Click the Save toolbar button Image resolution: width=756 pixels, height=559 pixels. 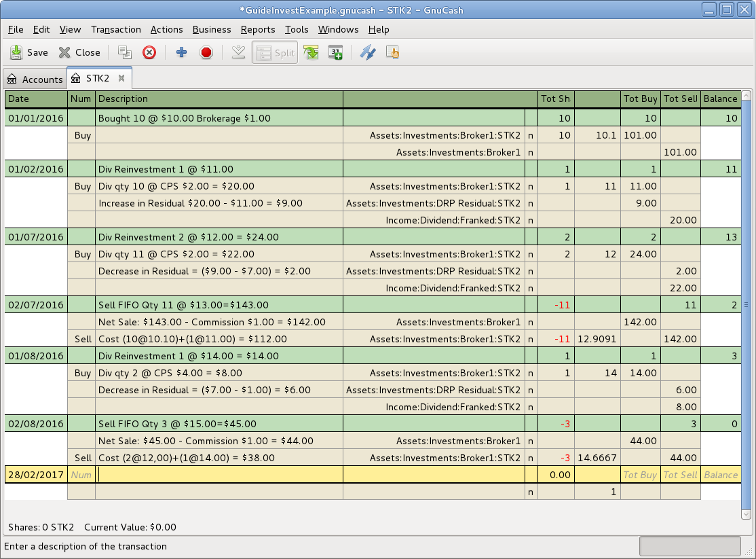29,52
